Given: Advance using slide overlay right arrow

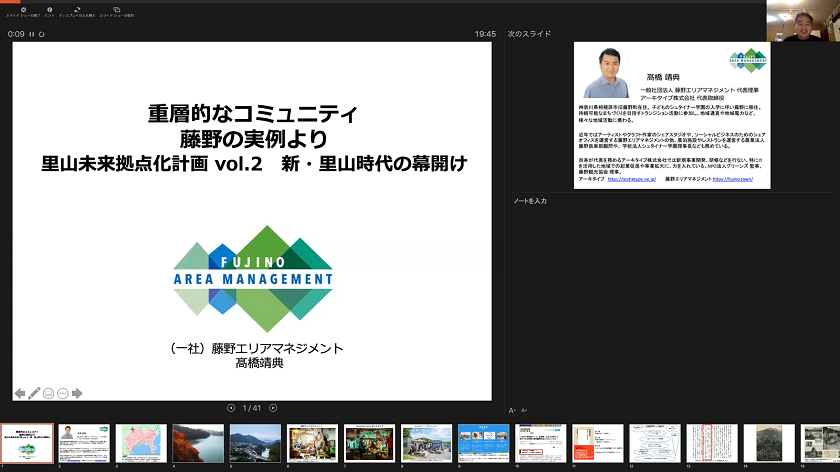Looking at the screenshot, I should (x=77, y=393).
